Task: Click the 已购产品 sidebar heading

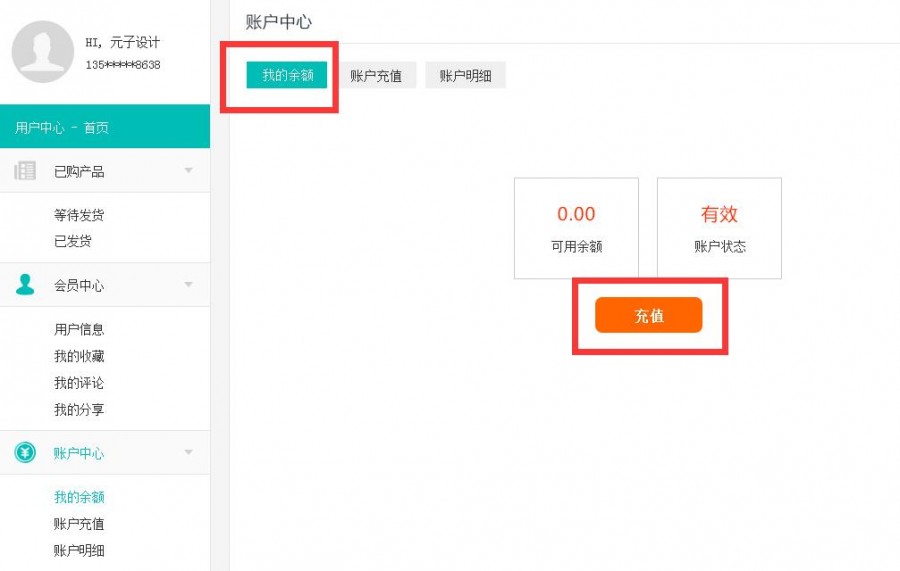Action: click(79, 172)
